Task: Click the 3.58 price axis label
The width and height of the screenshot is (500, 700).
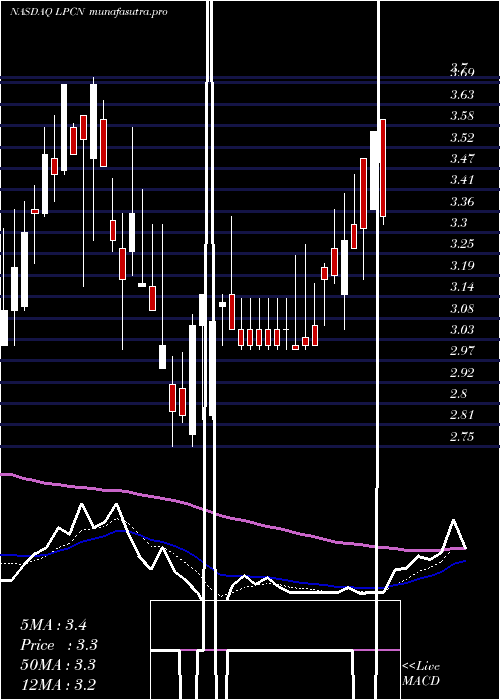Action: click(462, 116)
